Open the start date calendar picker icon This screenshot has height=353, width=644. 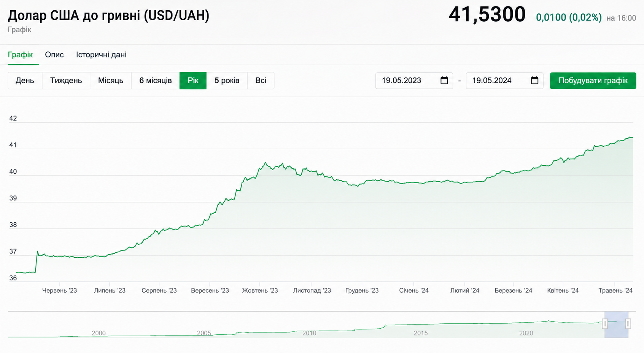coord(444,81)
